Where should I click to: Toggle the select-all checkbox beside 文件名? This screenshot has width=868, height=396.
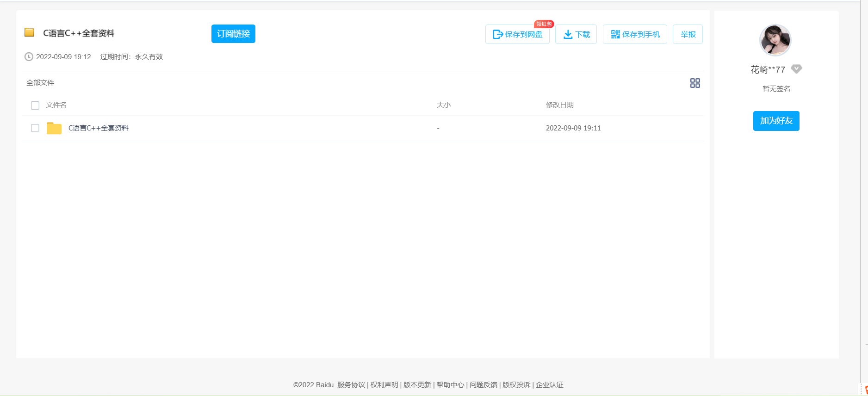[x=35, y=105]
